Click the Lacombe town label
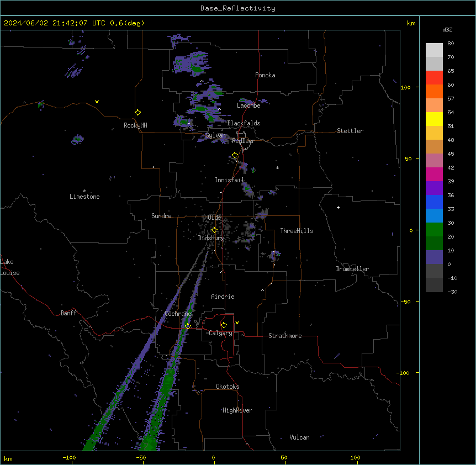The height and width of the screenshot is (465, 476). 248,105
